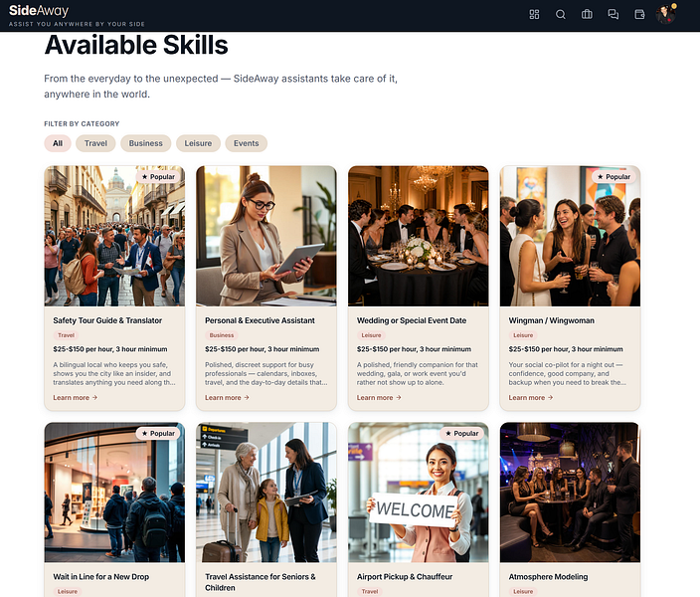700x597 pixels.
Task: Click Learn more under Wingman / Wingwoman
Action: (530, 397)
